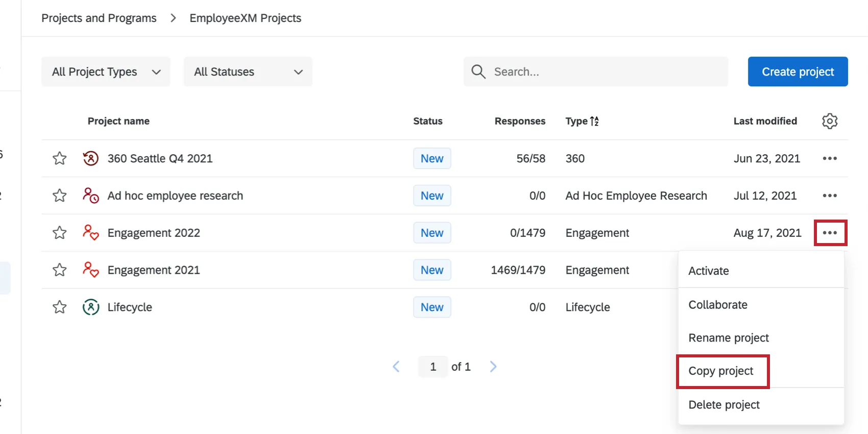Image resolution: width=868 pixels, height=434 pixels.
Task: Open three-dot menu for Ad hoc employee research
Action: 830,196
